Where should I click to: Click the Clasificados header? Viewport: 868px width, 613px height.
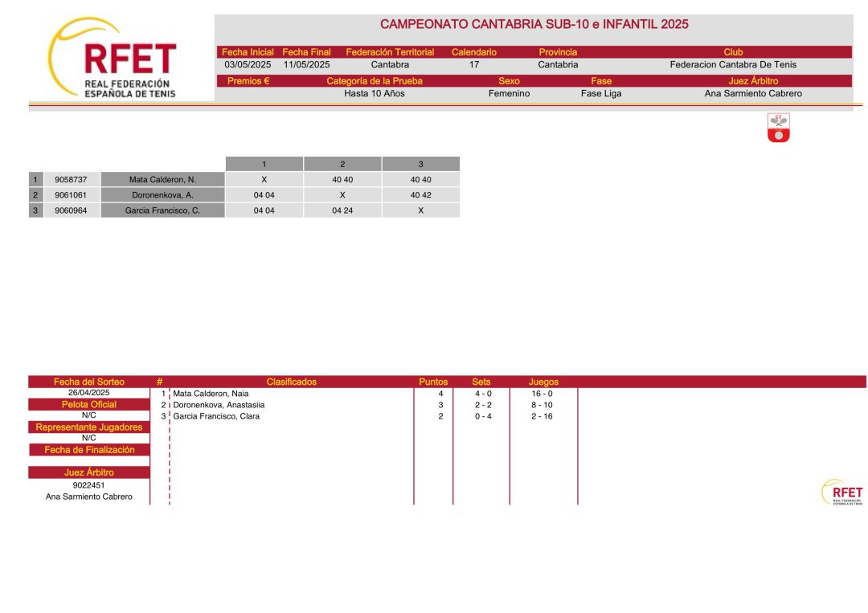click(291, 382)
